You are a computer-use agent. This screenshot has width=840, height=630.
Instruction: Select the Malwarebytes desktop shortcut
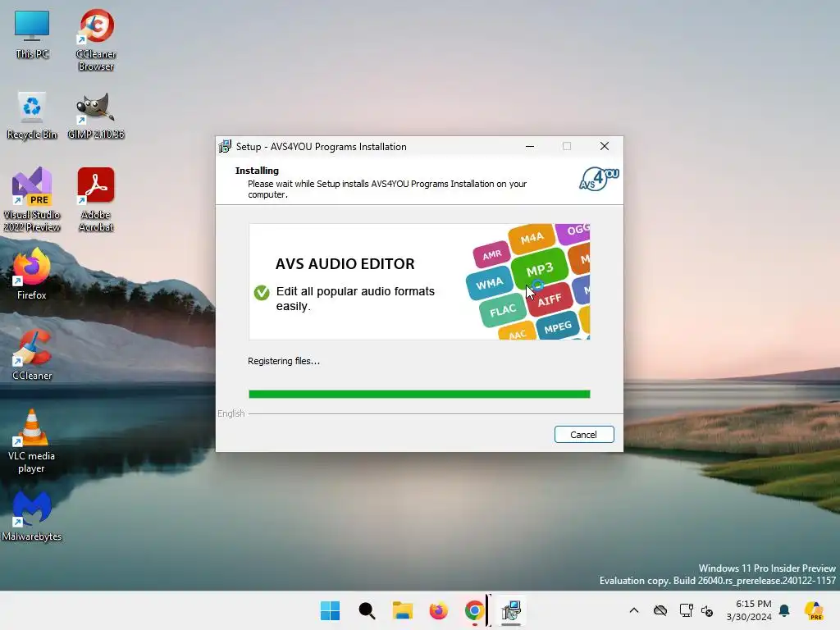(x=32, y=517)
